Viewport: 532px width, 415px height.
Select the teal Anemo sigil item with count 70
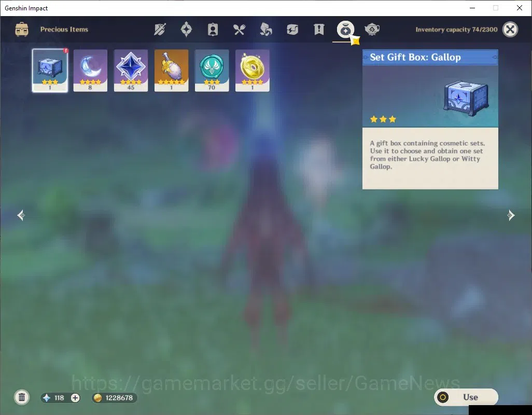212,70
